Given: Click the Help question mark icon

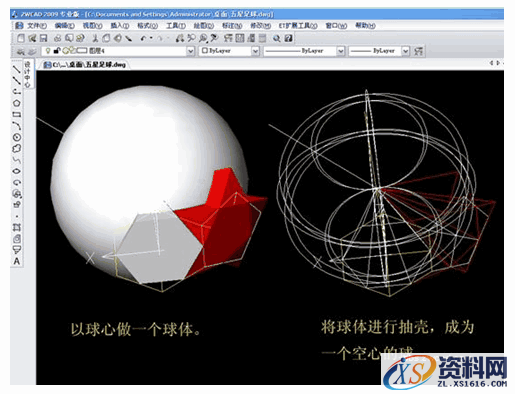Looking at the screenshot, I should pyautogui.click(x=289, y=38).
